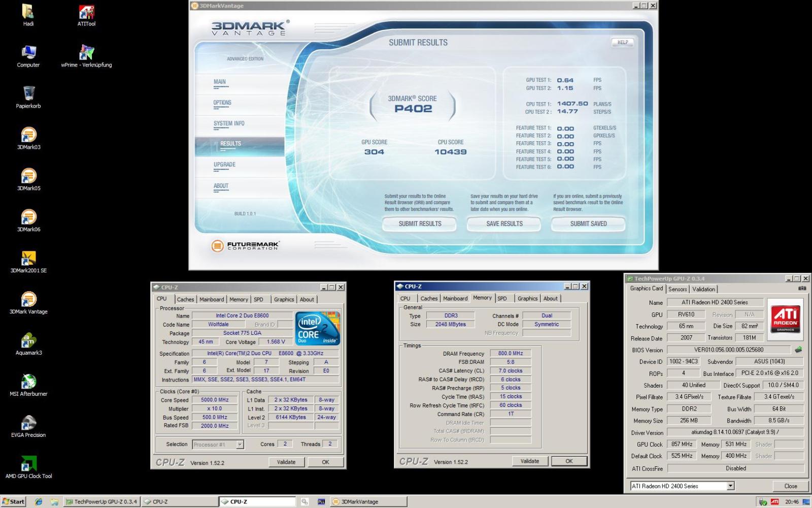
Task: Open the About tab in left CPU-Z window
Action: [x=307, y=300]
